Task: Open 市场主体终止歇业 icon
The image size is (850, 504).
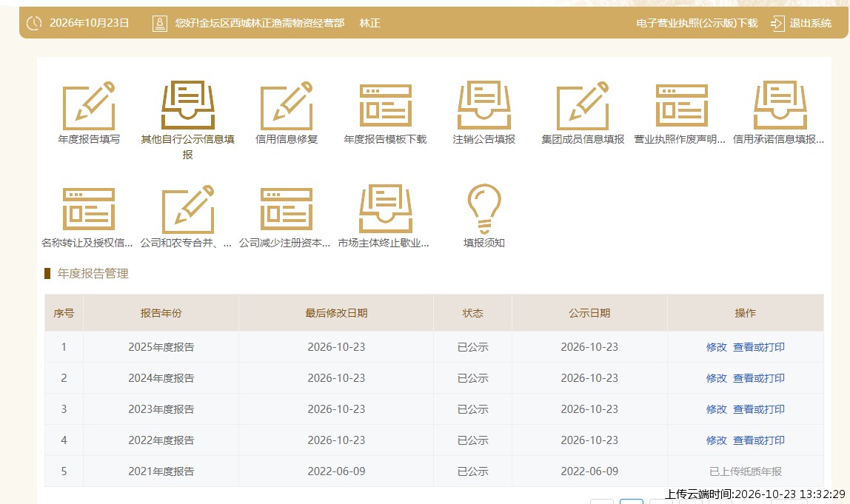Action: pyautogui.click(x=386, y=209)
